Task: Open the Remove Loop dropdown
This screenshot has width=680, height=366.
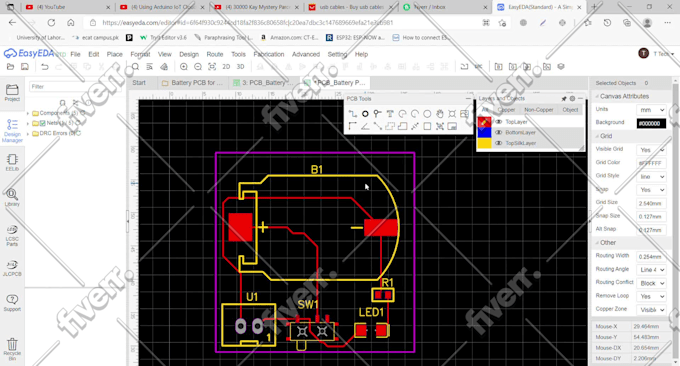Action: 651,297
